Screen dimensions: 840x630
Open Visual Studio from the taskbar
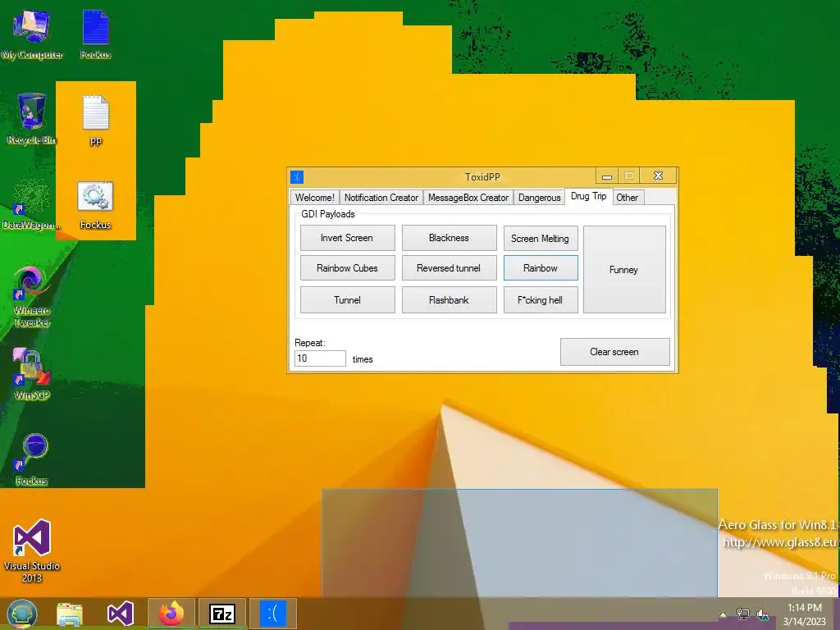pyautogui.click(x=120, y=614)
